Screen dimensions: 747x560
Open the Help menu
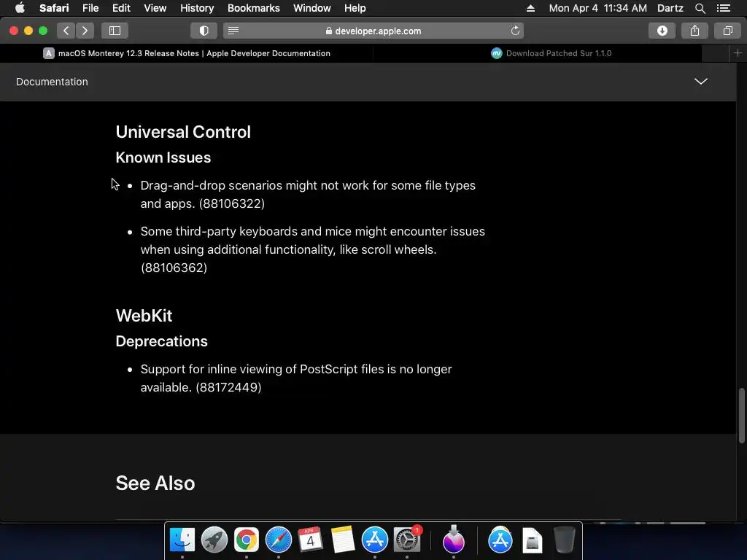click(x=355, y=8)
